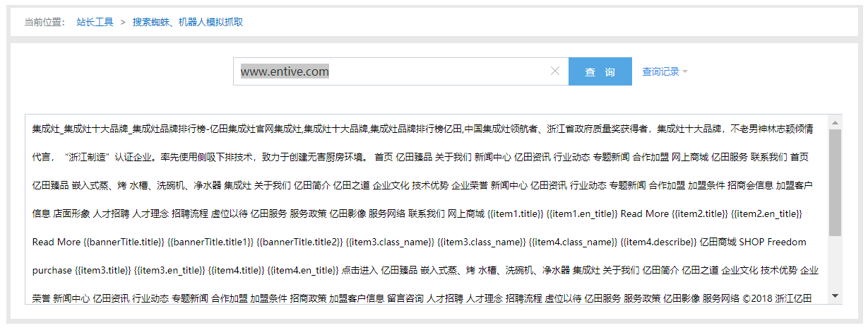Open the 搜索蜘蛛、机器人模拟抓取 breadcrumb link
The height and width of the screenshot is (328, 868).
188,22
